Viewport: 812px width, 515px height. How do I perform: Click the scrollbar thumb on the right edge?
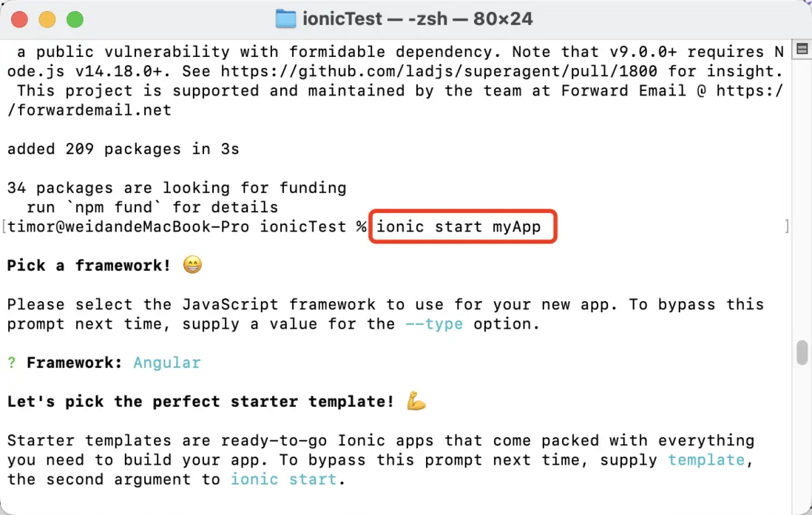(x=802, y=353)
